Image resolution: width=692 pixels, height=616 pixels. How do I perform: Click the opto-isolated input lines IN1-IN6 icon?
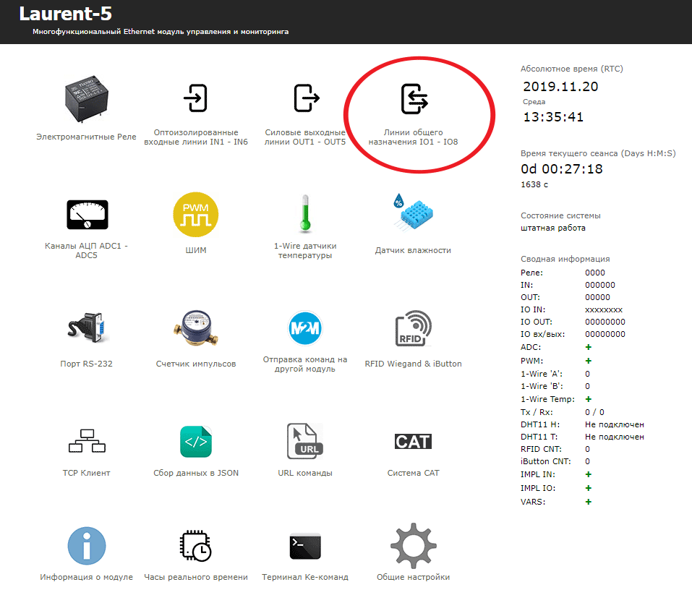click(x=196, y=98)
